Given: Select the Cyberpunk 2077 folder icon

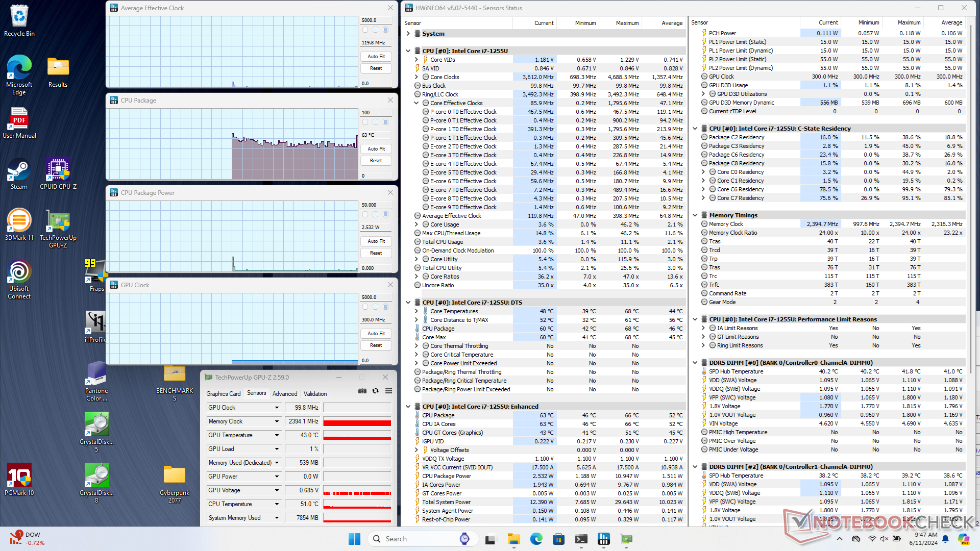Looking at the screenshot, I should point(175,483).
